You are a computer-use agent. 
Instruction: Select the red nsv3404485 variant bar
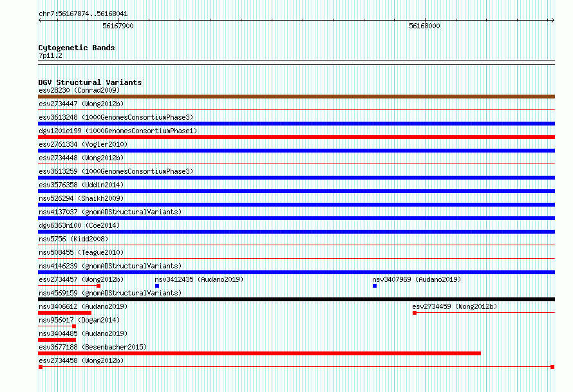click(57, 340)
